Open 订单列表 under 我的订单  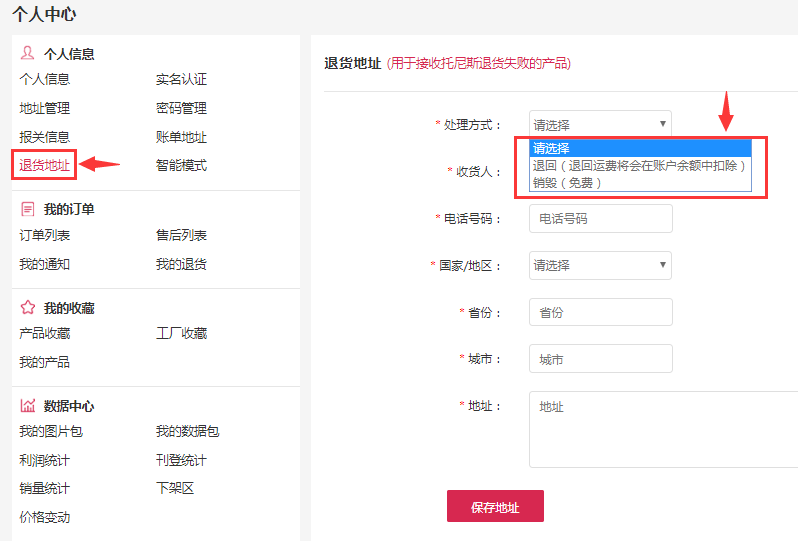tap(45, 235)
